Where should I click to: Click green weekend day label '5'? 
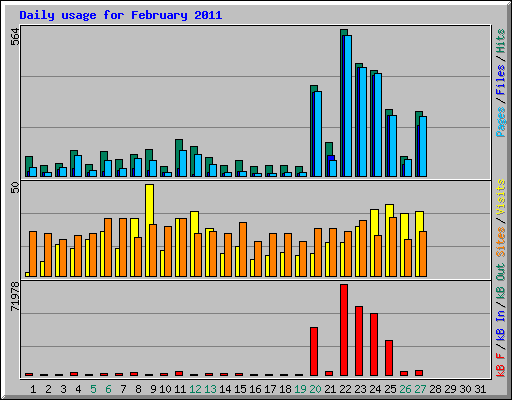[93, 389]
